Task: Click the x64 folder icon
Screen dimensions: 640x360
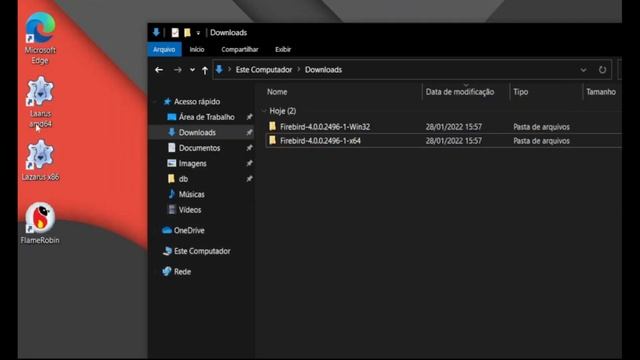Action: 273,140
